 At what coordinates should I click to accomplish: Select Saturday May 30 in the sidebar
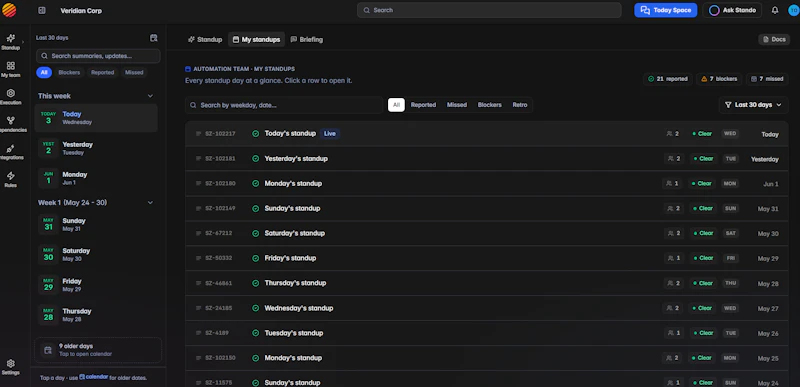pos(96,254)
